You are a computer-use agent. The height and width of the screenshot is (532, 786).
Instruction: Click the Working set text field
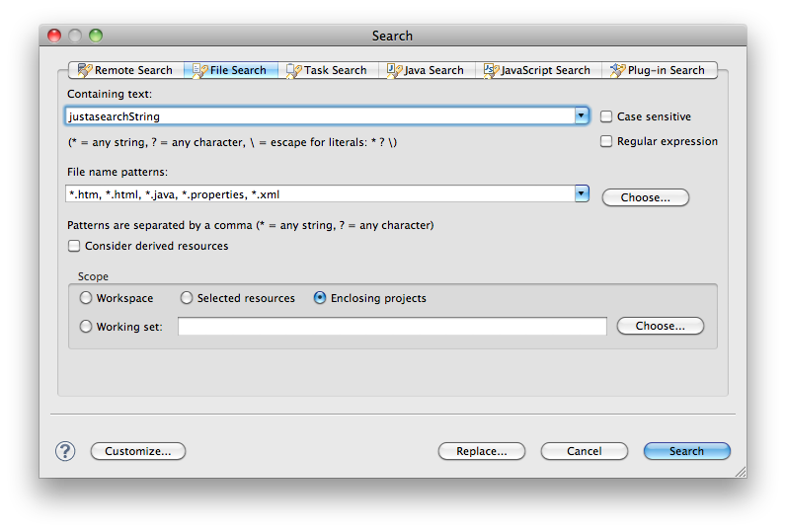(x=392, y=327)
